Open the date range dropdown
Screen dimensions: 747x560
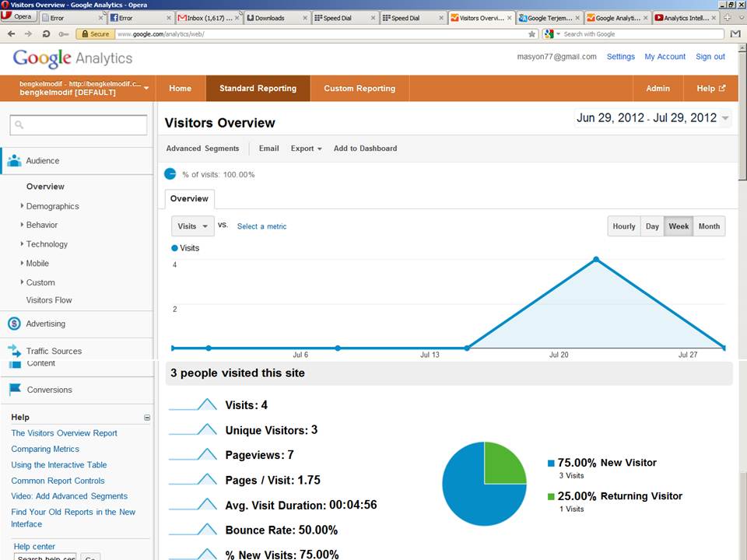click(653, 117)
